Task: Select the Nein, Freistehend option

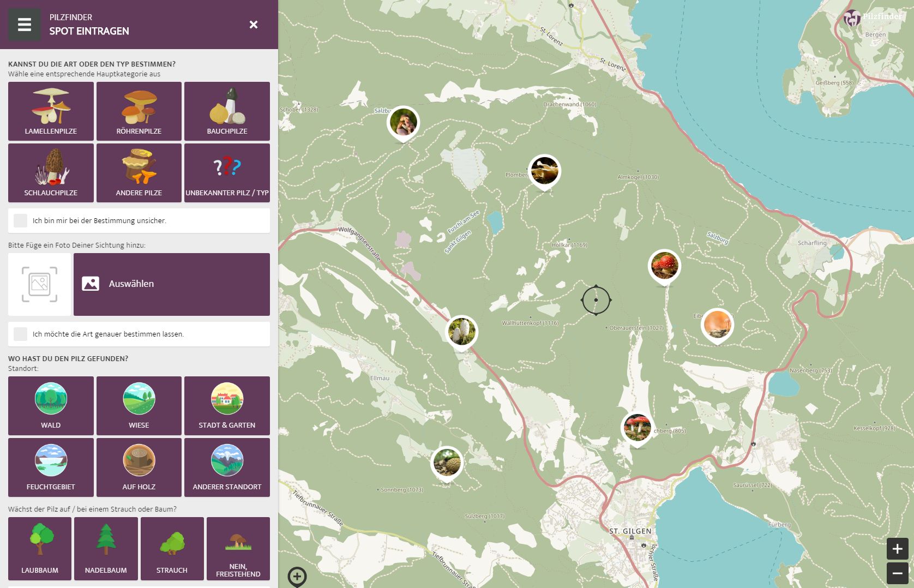Action: [238, 548]
